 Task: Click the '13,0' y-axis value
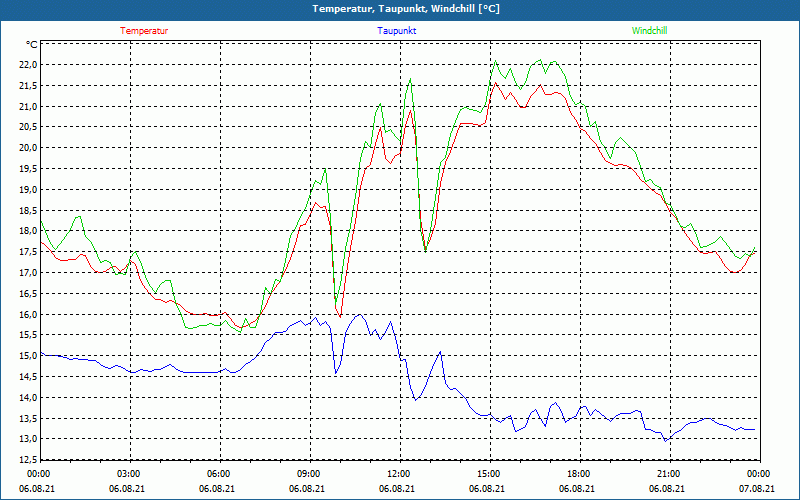[28, 439]
